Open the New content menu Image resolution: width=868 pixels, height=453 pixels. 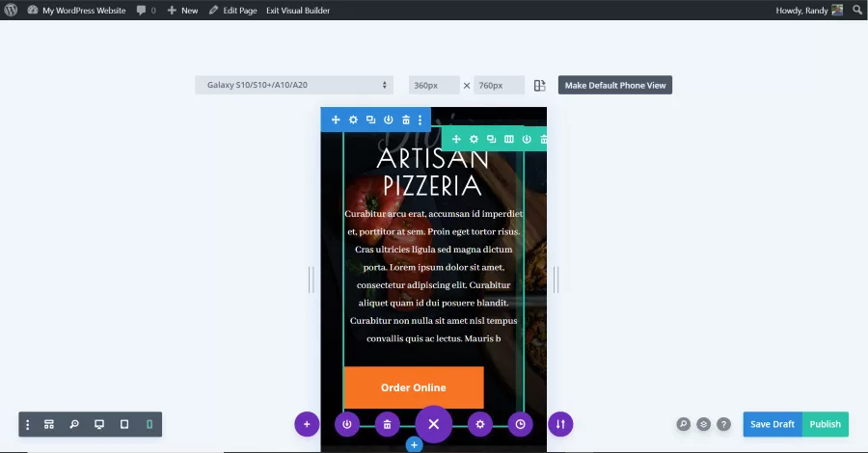click(x=182, y=10)
